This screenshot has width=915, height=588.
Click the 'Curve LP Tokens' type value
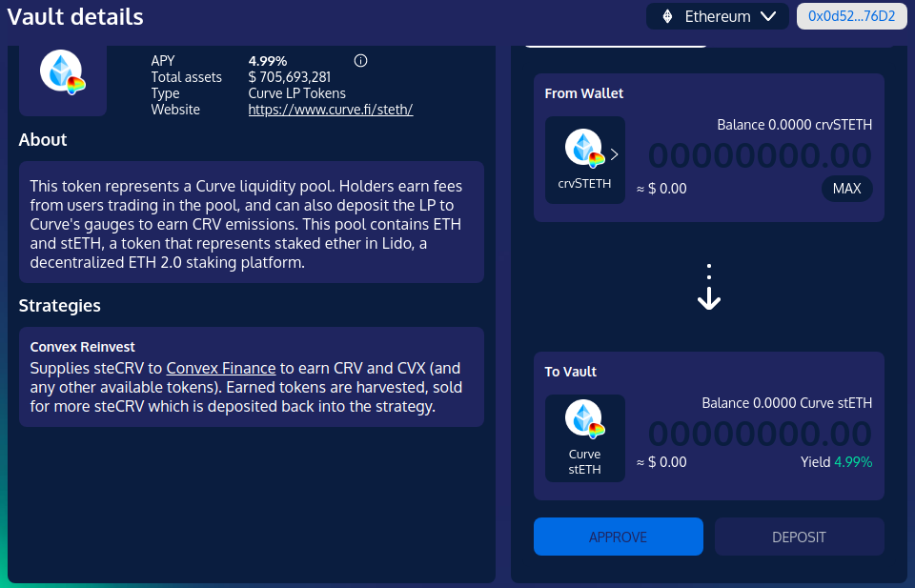297,93
